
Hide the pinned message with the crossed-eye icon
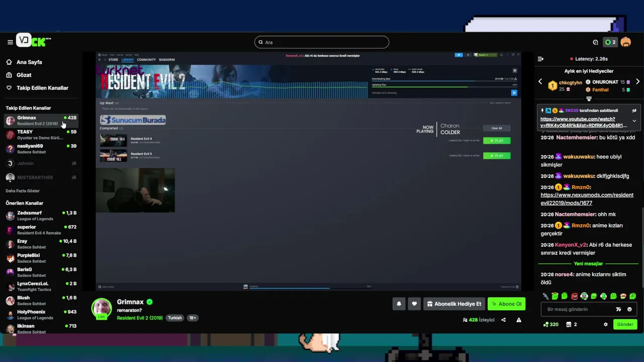(634, 111)
